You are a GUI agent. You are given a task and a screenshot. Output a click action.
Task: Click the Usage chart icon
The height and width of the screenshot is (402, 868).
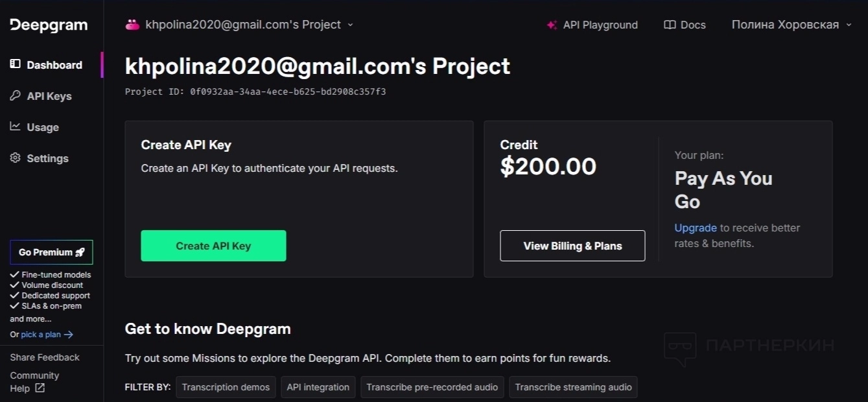tap(16, 126)
